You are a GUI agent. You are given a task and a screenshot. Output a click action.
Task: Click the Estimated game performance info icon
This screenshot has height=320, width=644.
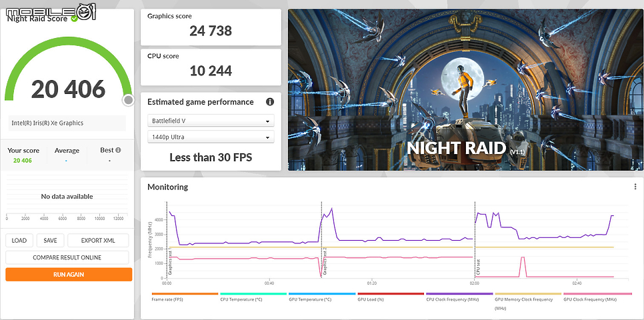(x=270, y=102)
